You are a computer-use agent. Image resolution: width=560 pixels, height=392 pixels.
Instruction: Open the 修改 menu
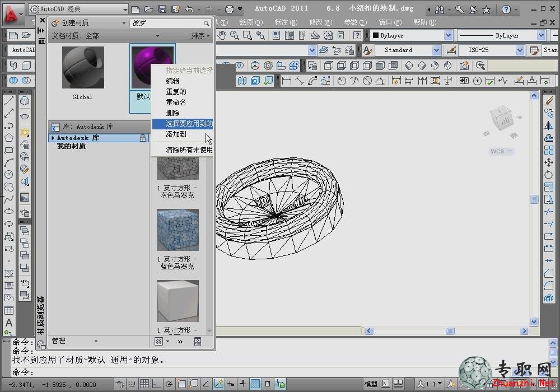coord(321,22)
